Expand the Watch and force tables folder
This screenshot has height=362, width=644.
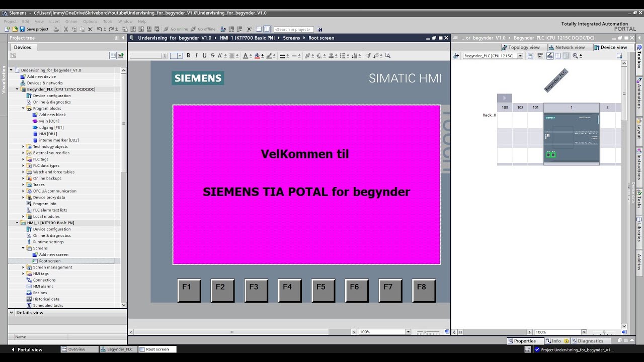coord(23,172)
